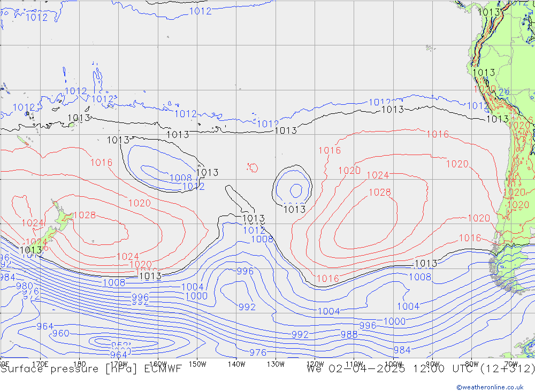Click the 150W longitude label
The width and height of the screenshot is (535, 392).
(x=197, y=364)
